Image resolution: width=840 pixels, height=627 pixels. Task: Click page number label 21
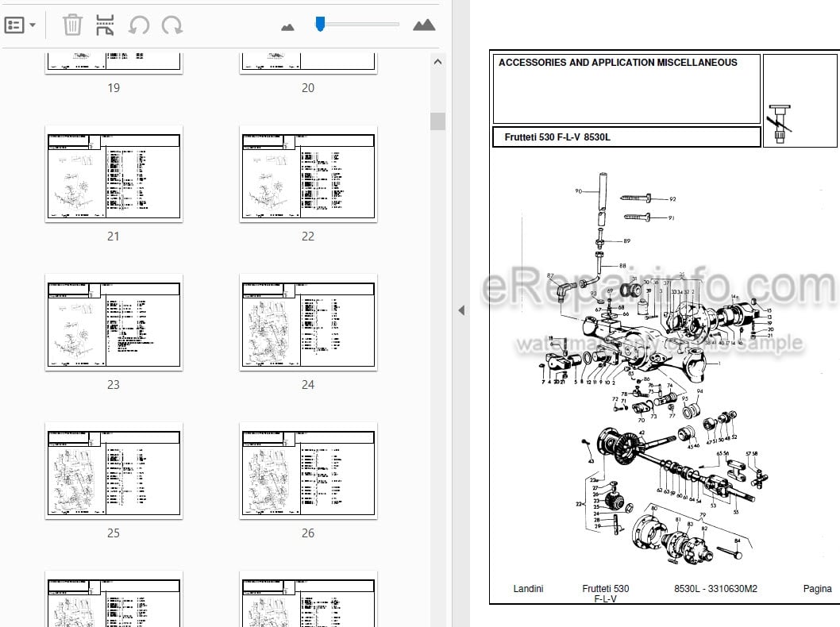click(x=114, y=237)
